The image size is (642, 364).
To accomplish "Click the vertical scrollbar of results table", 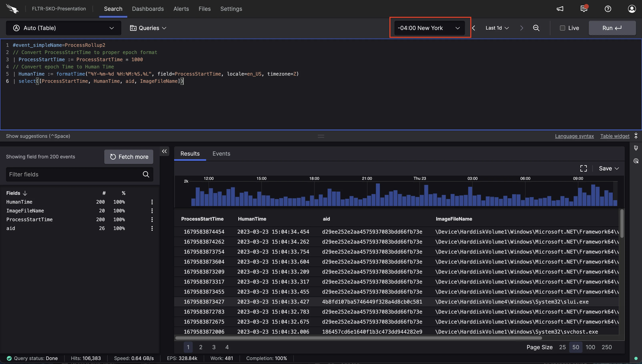I will click(622, 224).
